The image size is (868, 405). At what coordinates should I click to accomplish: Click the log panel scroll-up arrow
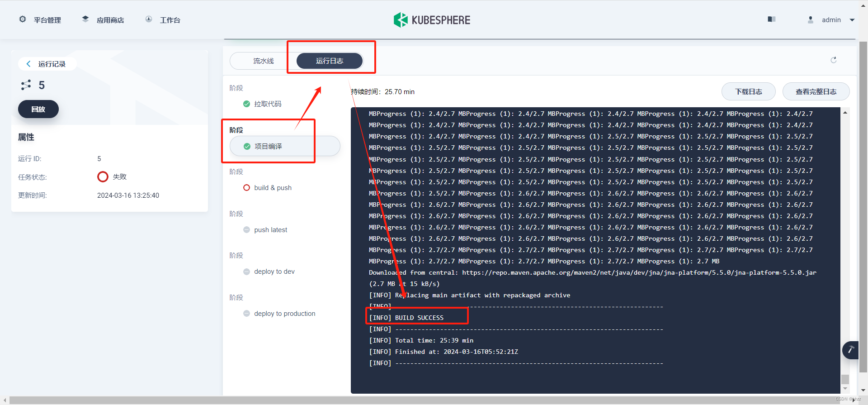845,112
